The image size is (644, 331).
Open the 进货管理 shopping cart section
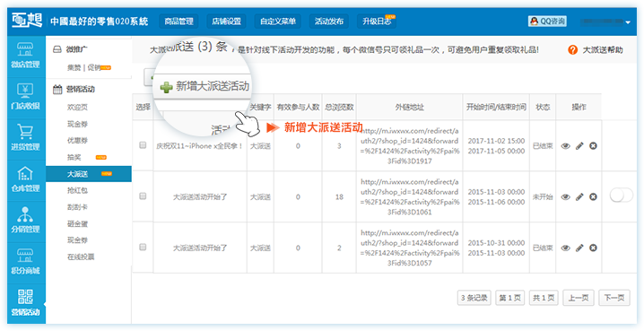pyautogui.click(x=26, y=139)
